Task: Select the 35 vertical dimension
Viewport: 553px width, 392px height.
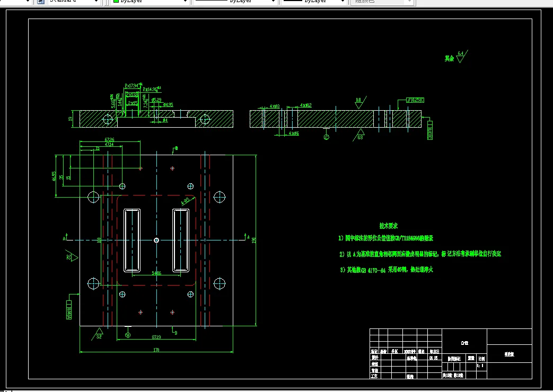Action: [x=62, y=177]
